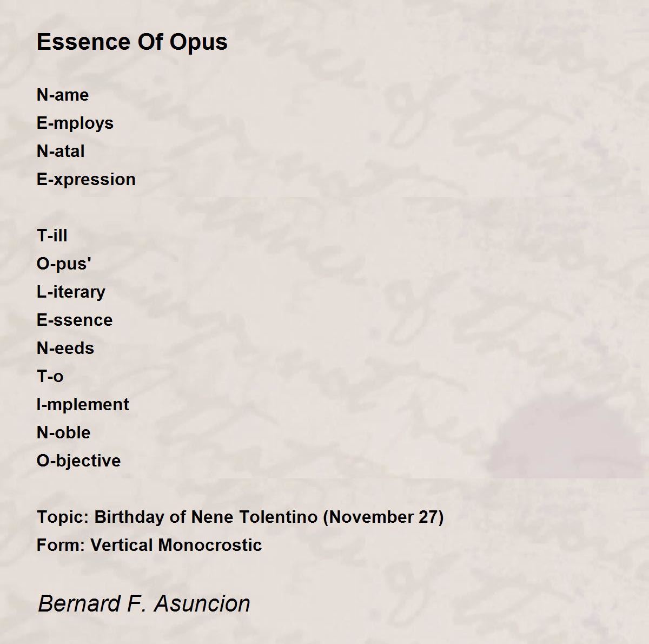Screen dimensions: 649x644
Task: Click the line N-oble
Action: pos(63,432)
